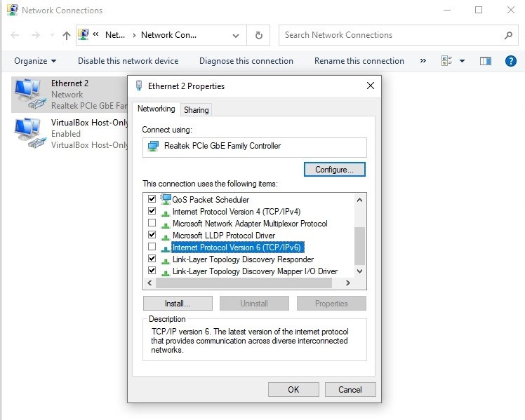
Task: Expand the address bar history dropdown
Action: tap(236, 36)
